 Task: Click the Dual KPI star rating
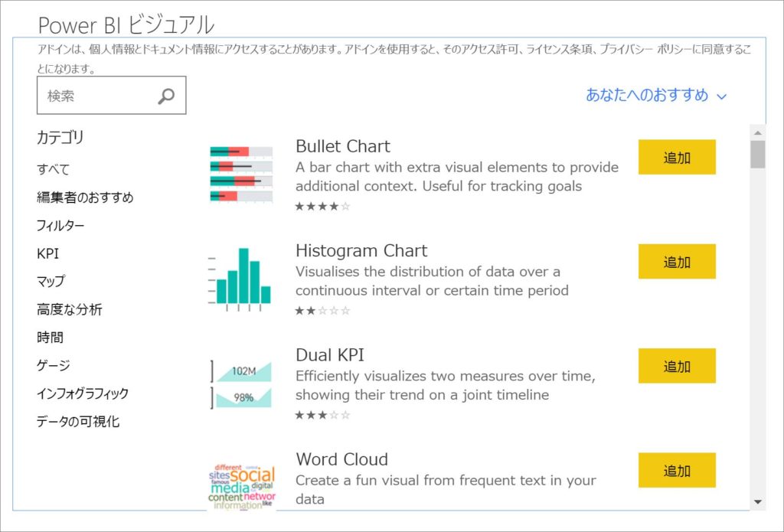322,415
